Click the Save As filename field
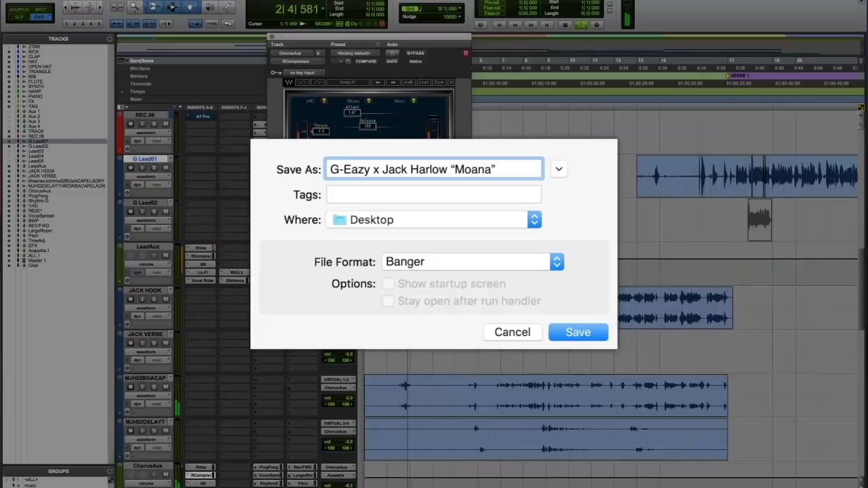The width and height of the screenshot is (868, 488). tap(433, 169)
